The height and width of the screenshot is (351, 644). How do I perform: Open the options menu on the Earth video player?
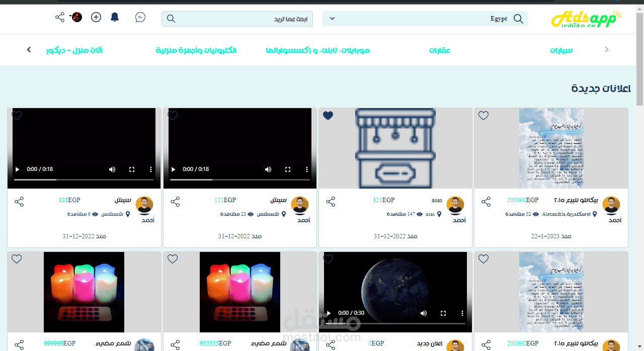pos(462,313)
